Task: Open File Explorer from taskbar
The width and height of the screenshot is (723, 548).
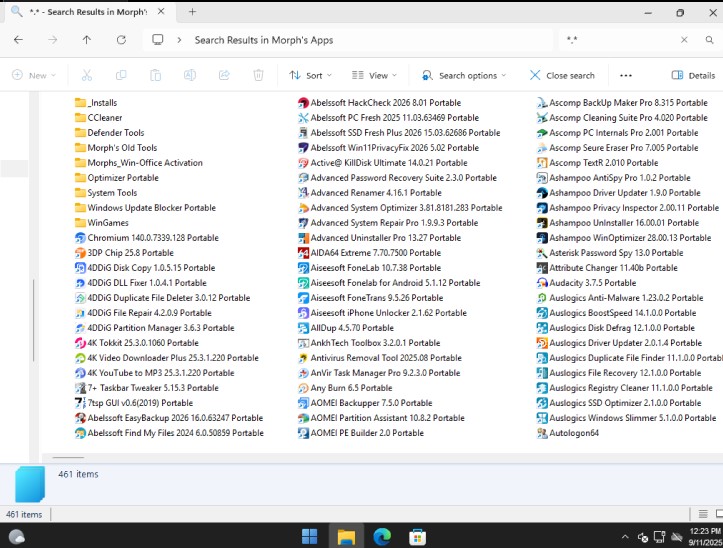Action: pyautogui.click(x=346, y=536)
